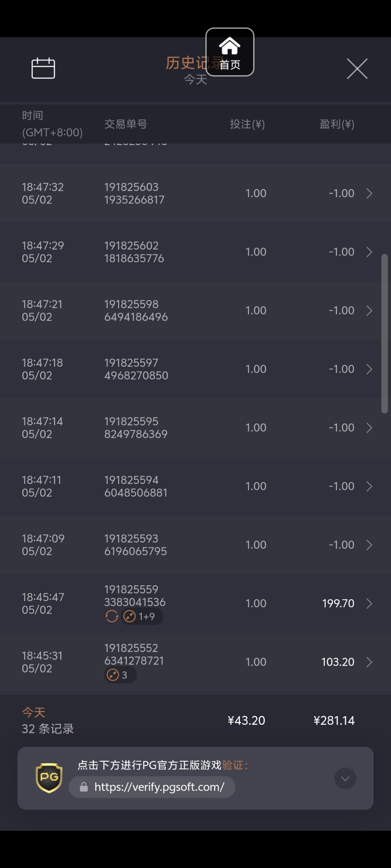The image size is (391, 868).
Task: Open the verify.pgsoft.com link
Action: point(159,787)
